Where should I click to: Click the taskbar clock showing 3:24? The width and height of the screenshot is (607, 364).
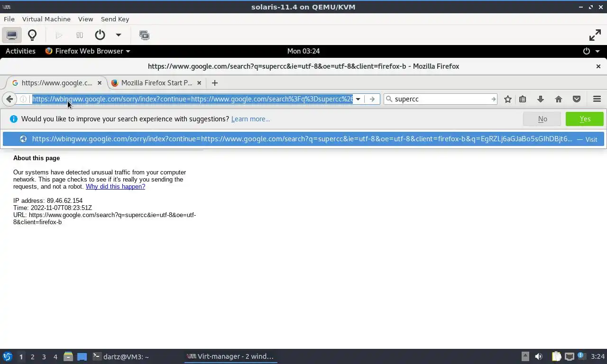pos(598,356)
